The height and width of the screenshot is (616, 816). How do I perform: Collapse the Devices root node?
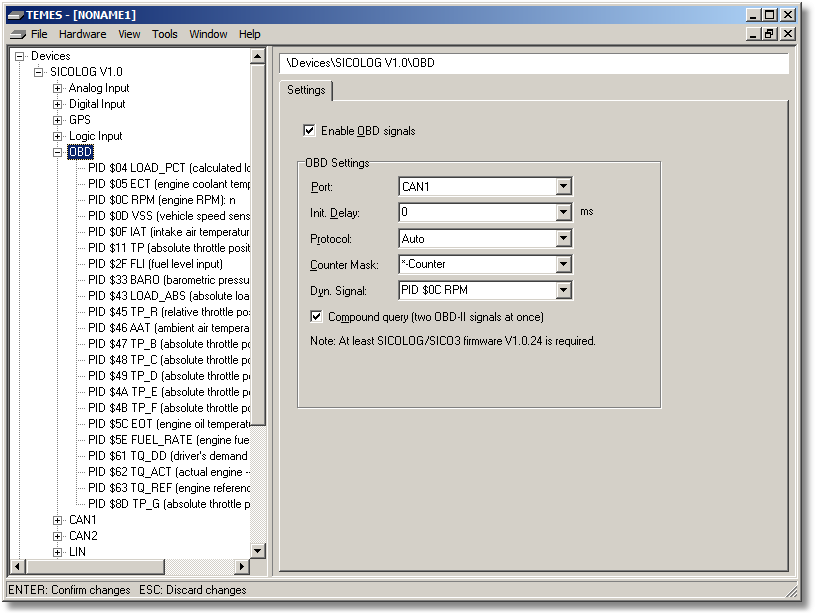(20, 56)
